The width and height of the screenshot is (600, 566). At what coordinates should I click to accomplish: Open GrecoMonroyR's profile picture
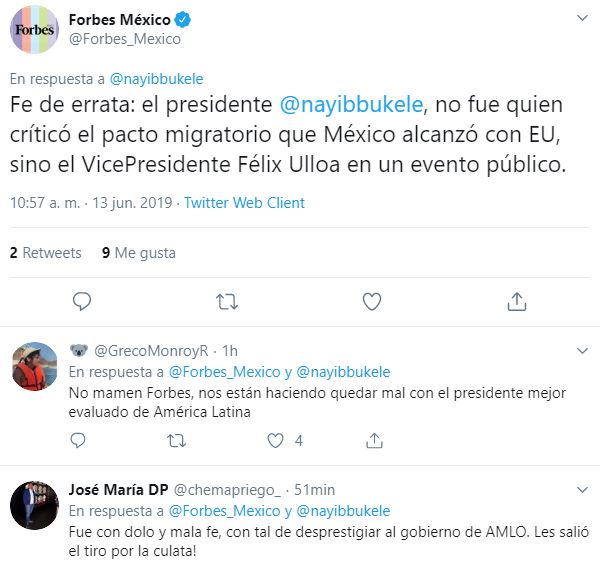(x=33, y=369)
